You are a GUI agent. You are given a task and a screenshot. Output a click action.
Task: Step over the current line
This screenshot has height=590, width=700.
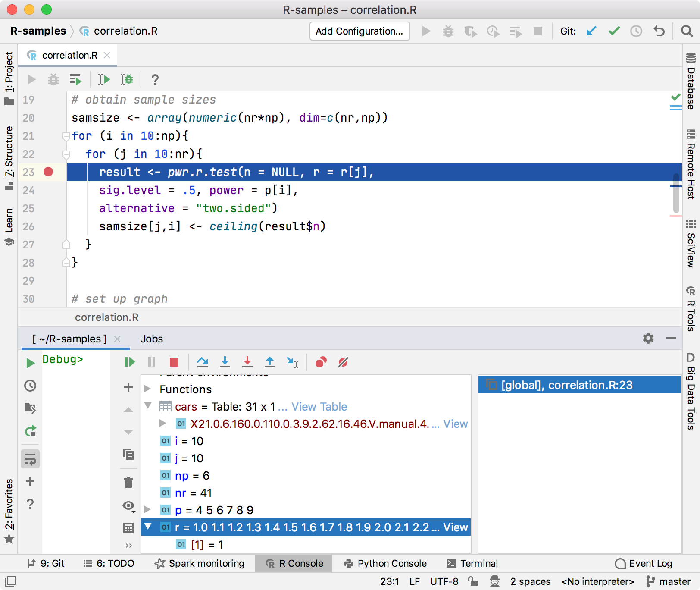coord(203,362)
